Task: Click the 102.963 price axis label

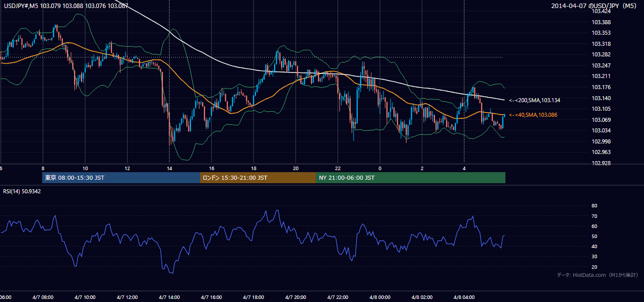Action: coord(602,152)
